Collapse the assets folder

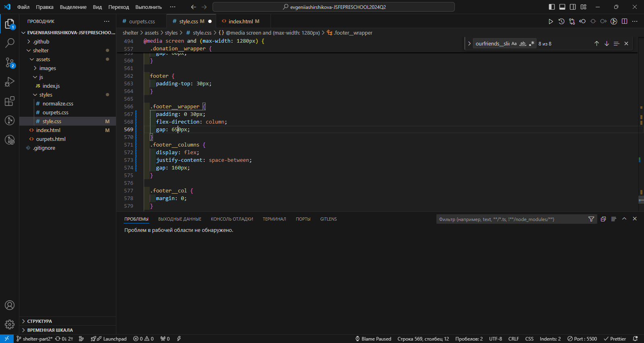click(68, 59)
